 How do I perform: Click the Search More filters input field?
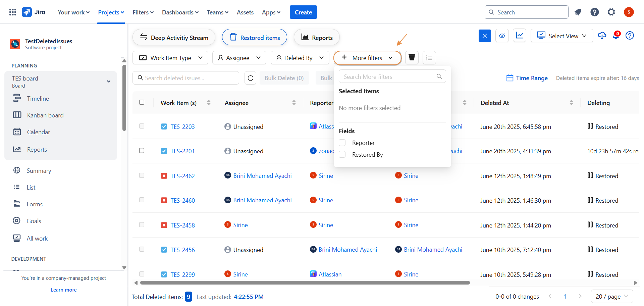click(386, 77)
